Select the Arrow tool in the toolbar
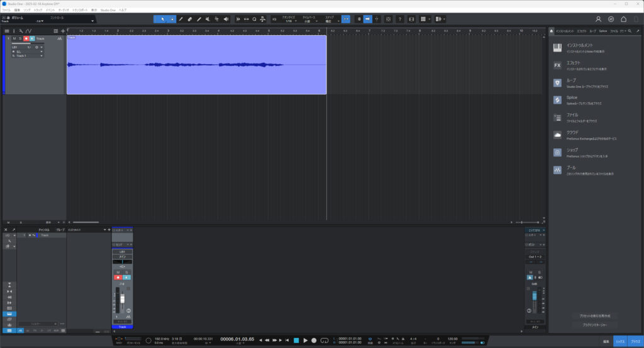644x348 pixels. pyautogui.click(x=162, y=19)
